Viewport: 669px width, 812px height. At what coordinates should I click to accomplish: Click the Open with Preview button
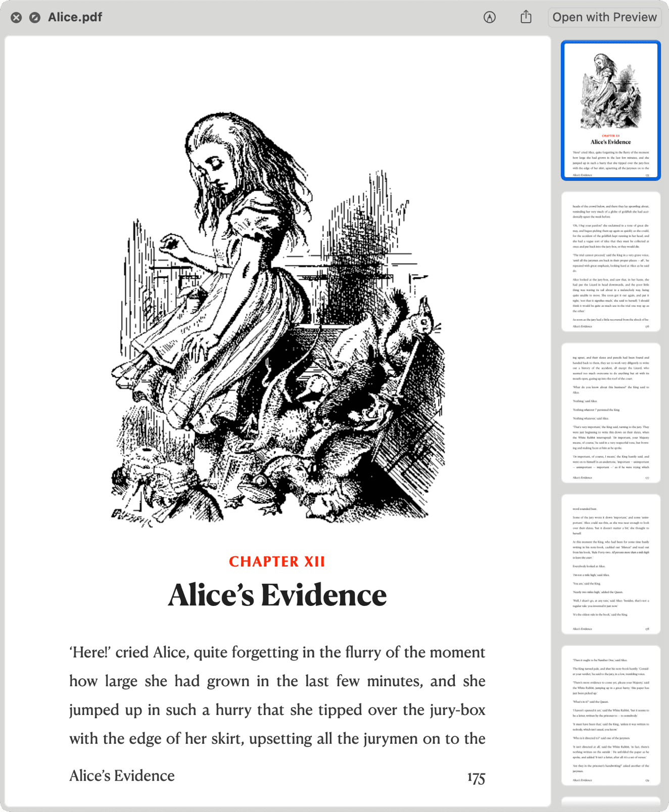click(x=604, y=17)
